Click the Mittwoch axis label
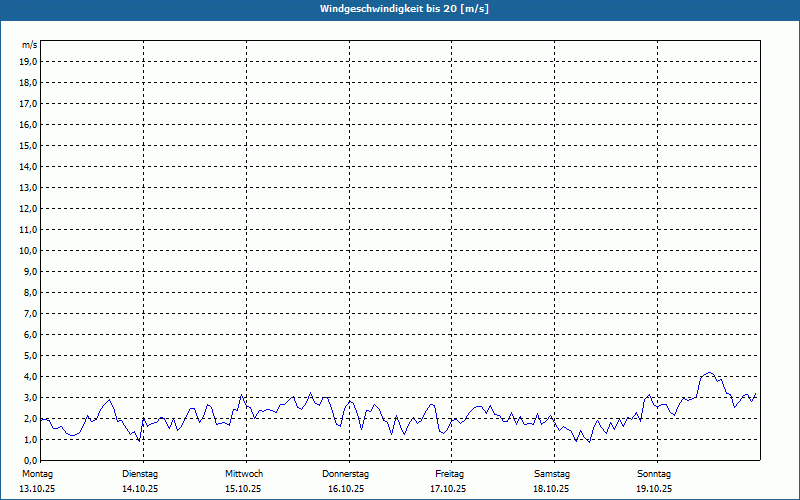 (244, 473)
